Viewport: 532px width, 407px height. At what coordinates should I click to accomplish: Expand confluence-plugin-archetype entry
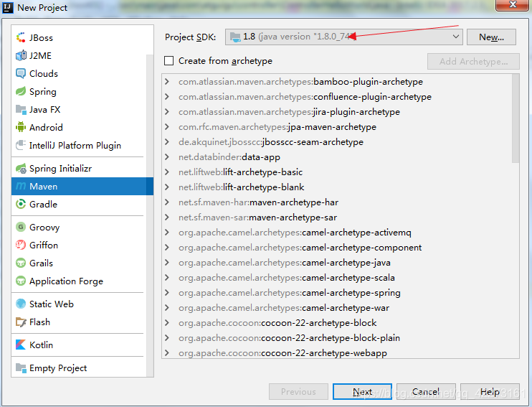click(167, 96)
